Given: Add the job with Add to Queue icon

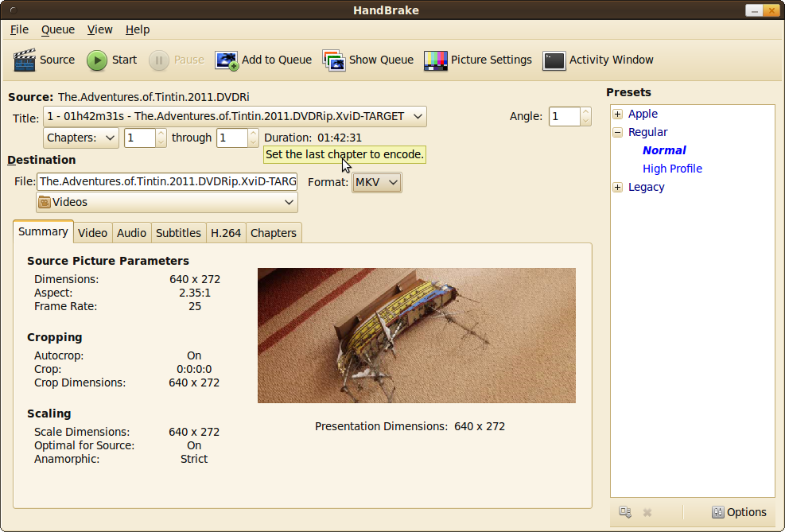Looking at the screenshot, I should coord(227,60).
